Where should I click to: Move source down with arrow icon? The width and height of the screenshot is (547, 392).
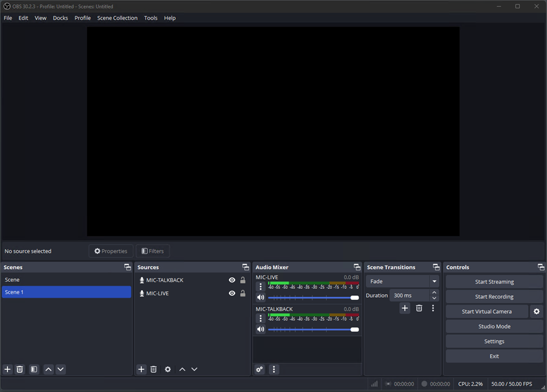(194, 369)
